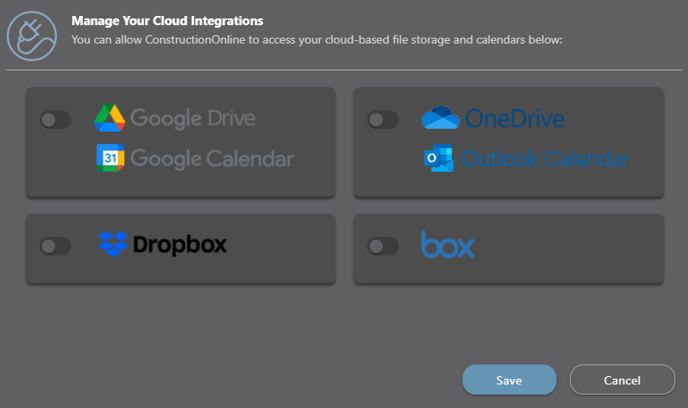Click the Google Calendar label text
This screenshot has height=408, width=688.
(x=212, y=159)
